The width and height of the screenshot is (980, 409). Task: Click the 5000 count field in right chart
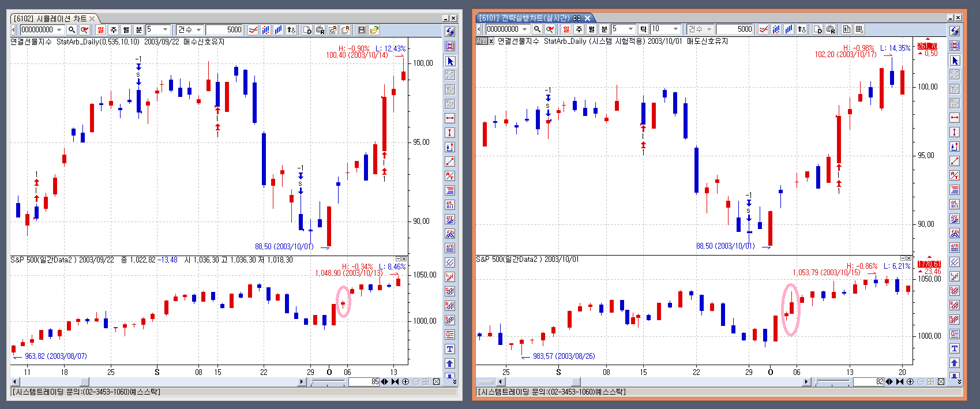coord(735,29)
